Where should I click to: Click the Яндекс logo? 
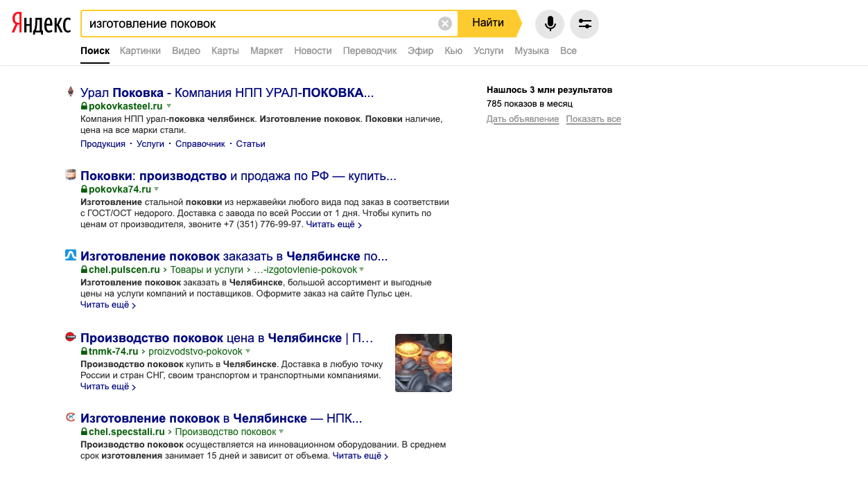click(41, 24)
